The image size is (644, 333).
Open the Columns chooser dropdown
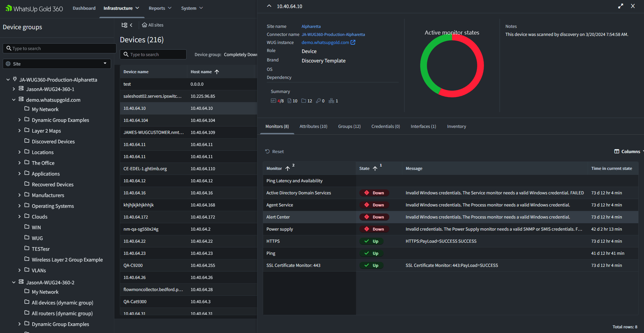pyautogui.click(x=629, y=152)
